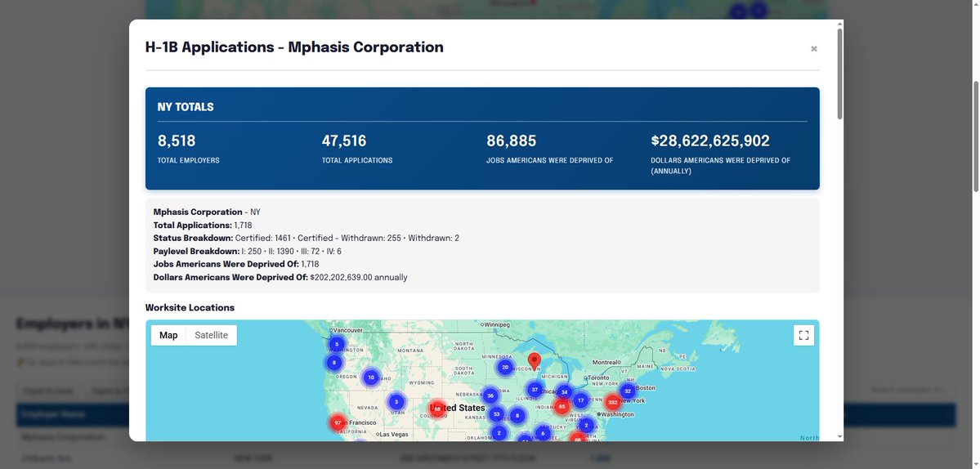The width and height of the screenshot is (980, 469).
Task: Open the 20 cluster over Minnesota
Action: click(x=505, y=367)
